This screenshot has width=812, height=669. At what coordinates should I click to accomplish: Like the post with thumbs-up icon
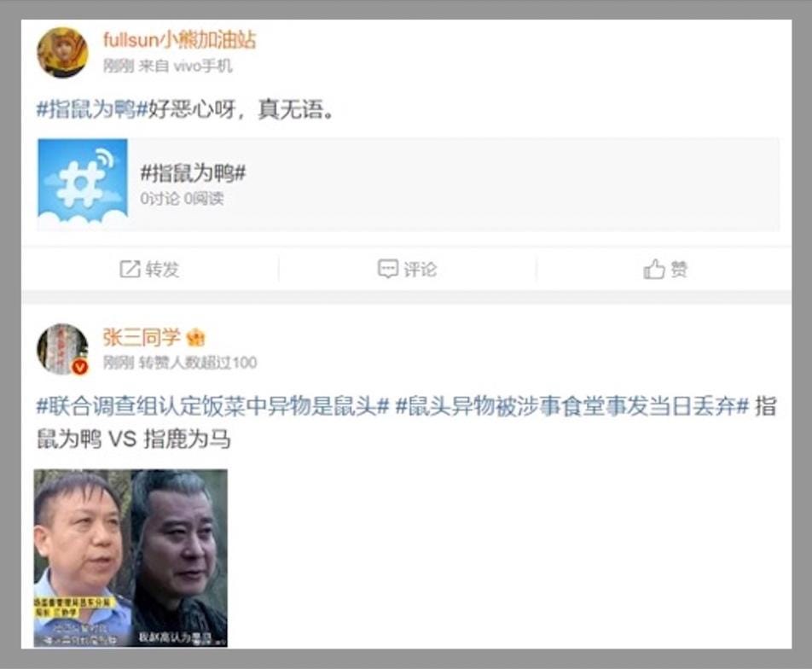pyautogui.click(x=654, y=269)
